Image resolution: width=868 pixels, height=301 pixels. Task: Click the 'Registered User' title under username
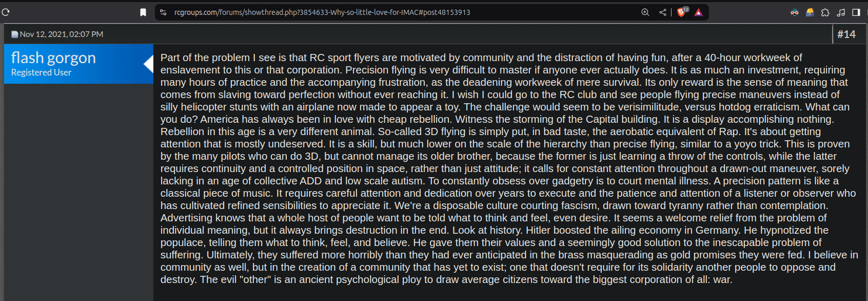coord(41,72)
